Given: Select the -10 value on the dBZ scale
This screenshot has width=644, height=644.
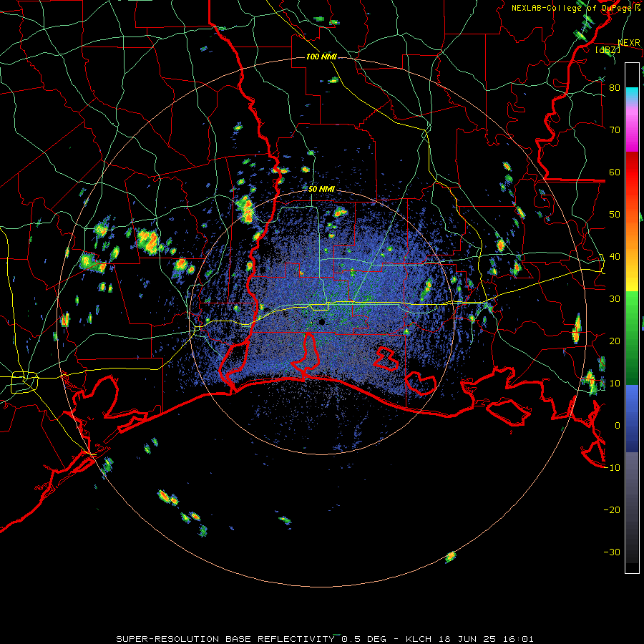Looking at the screenshot, I should coord(612,467).
